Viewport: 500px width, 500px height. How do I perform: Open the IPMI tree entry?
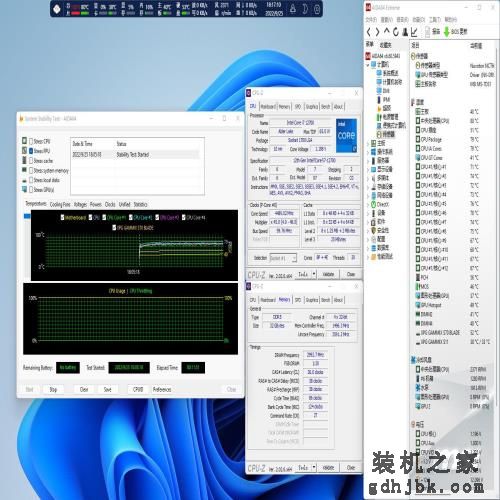point(386,99)
